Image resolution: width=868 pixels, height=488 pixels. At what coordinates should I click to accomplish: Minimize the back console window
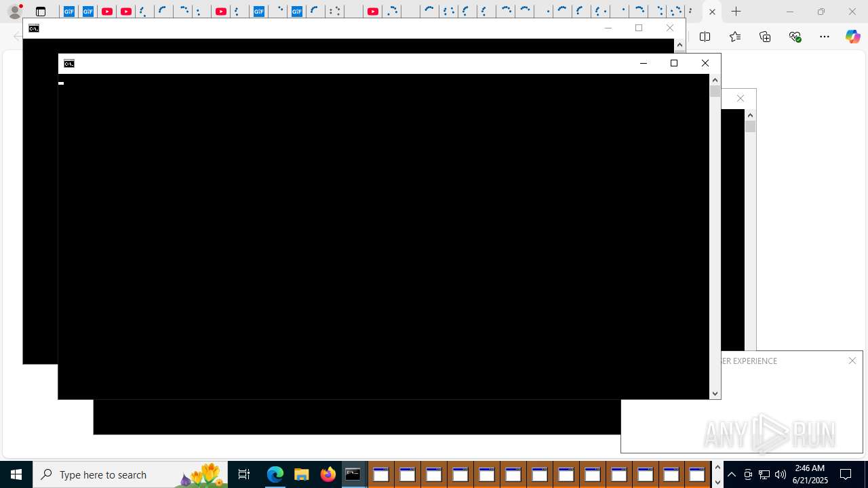(x=608, y=28)
